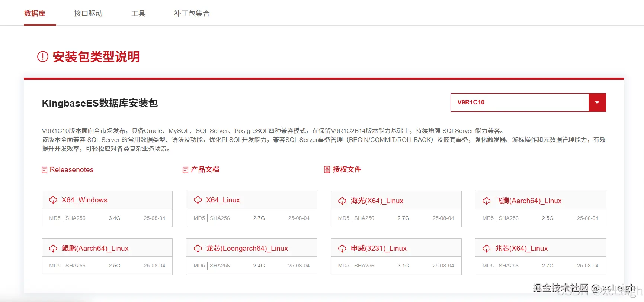644x302 pixels.
Task: Switch to the 补丁包集合 tab
Action: point(192,13)
